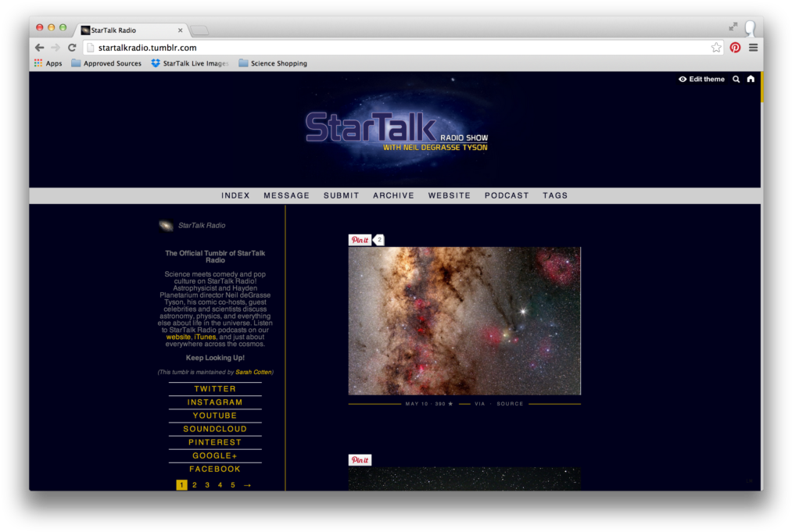Reload the page with the refresh icon

tap(72, 48)
